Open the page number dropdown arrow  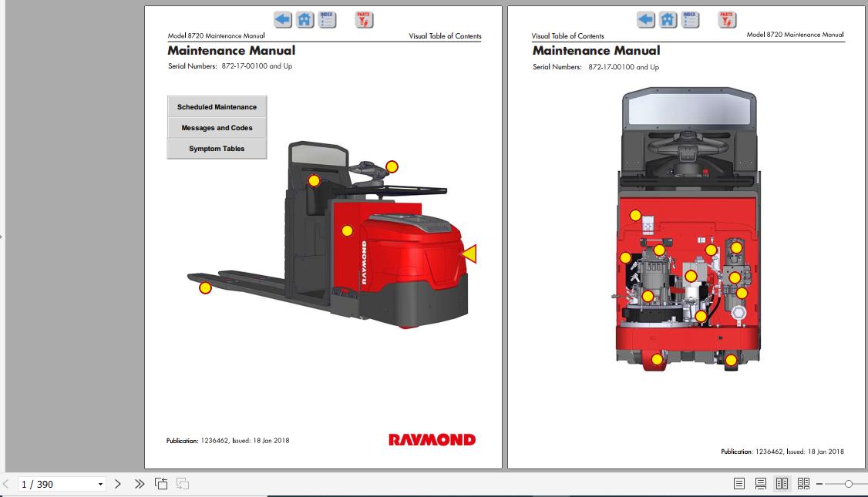click(x=100, y=484)
